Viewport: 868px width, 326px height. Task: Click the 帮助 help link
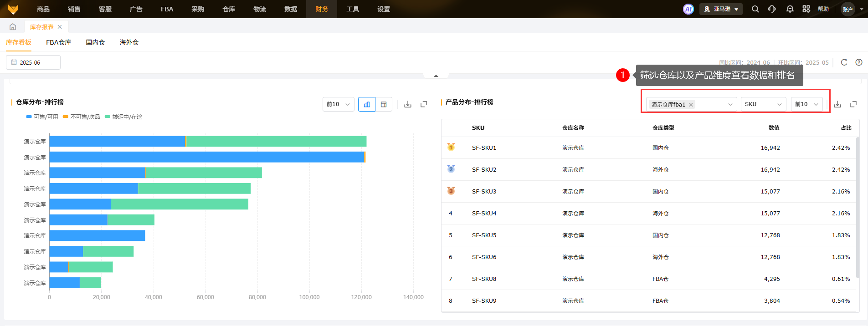[823, 9]
